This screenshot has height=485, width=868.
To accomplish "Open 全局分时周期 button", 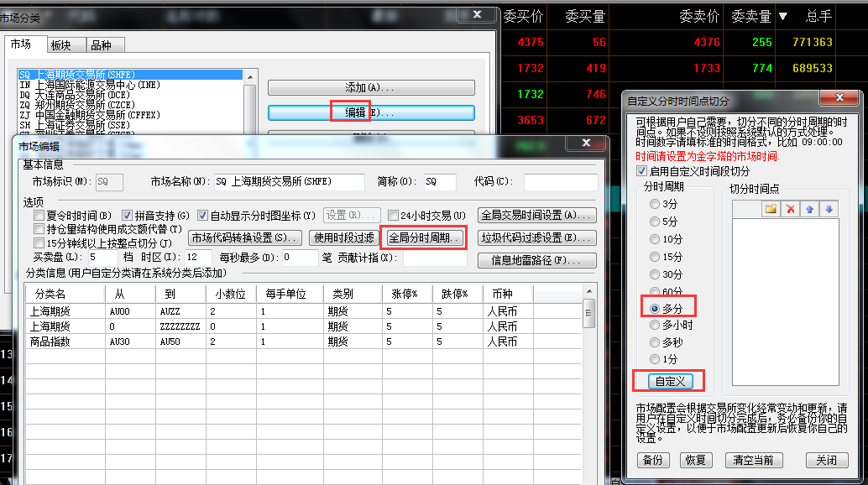I will (x=424, y=237).
